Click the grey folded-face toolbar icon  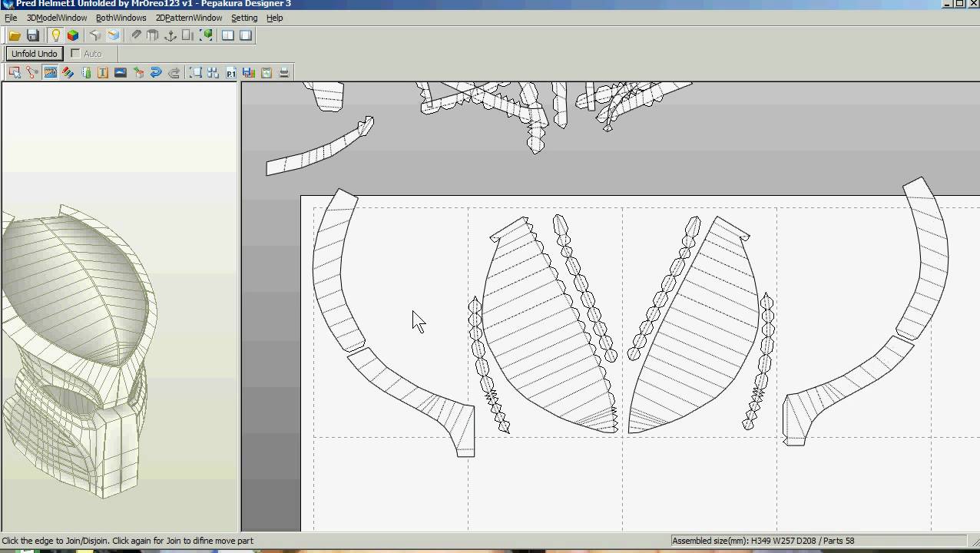coord(95,35)
